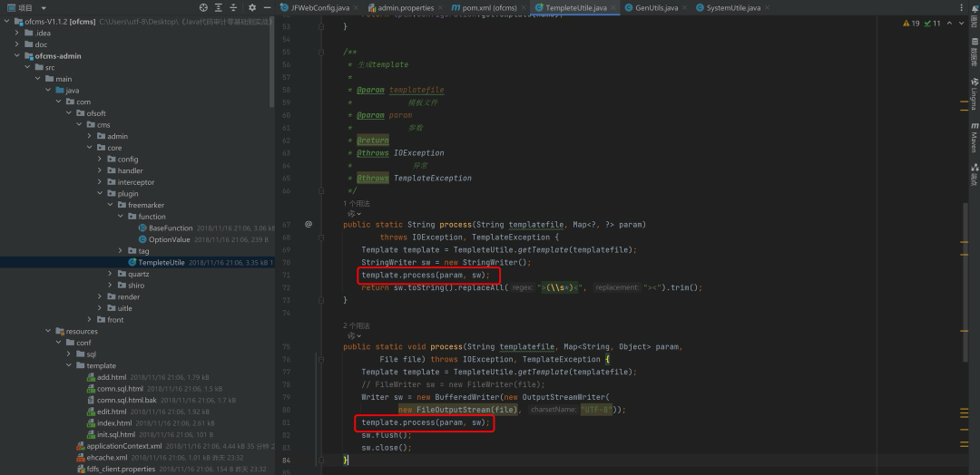Expand the sql folder arrow
Image resolution: width=980 pixels, height=475 pixels.
(x=69, y=354)
